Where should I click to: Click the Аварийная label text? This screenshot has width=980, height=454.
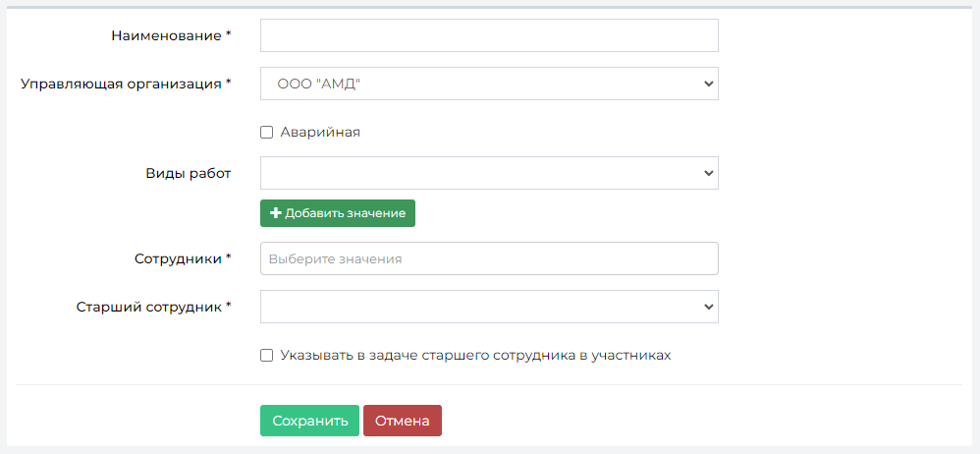coord(320,133)
